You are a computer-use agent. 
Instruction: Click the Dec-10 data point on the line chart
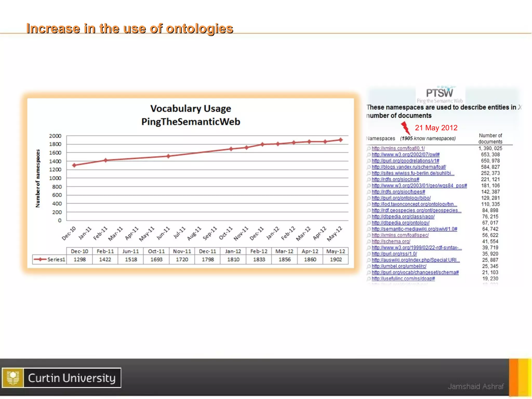tap(74, 165)
